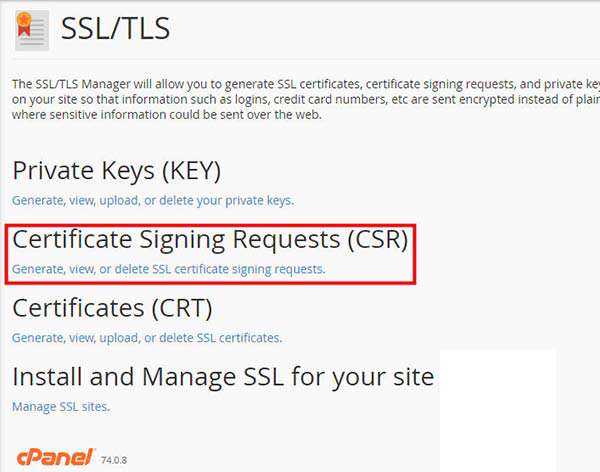Click the SSL/TLS certificate icon
This screenshot has width=600, height=472.
click(x=32, y=30)
